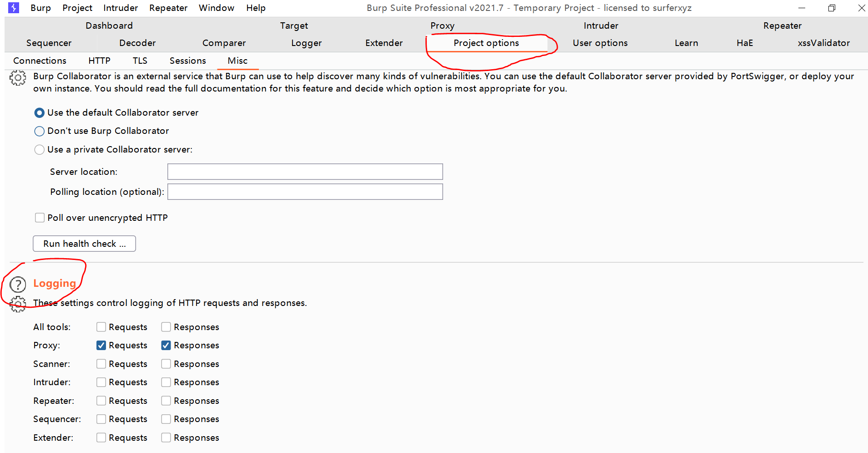The width and height of the screenshot is (868, 453).
Task: Enable Extender Requests logging
Action: 101,438
